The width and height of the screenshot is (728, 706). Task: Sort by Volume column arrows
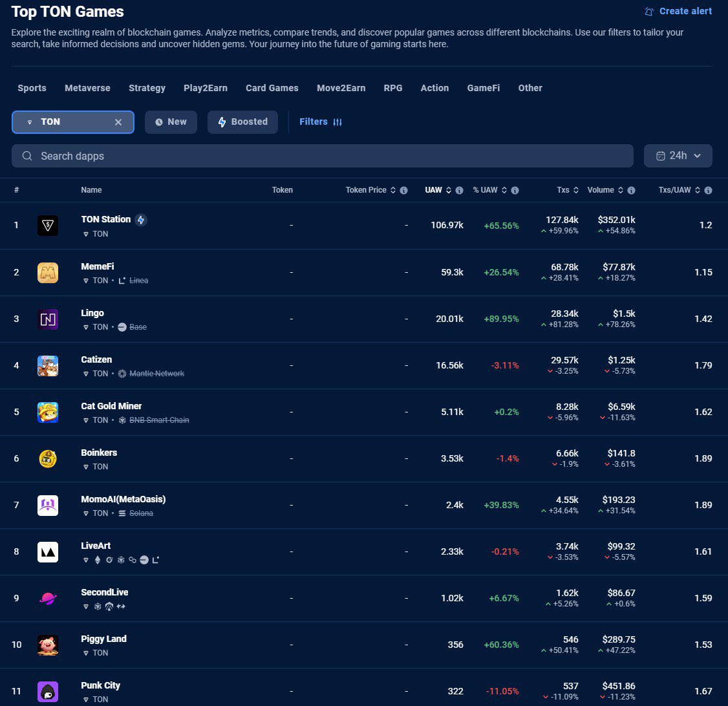[620, 190]
